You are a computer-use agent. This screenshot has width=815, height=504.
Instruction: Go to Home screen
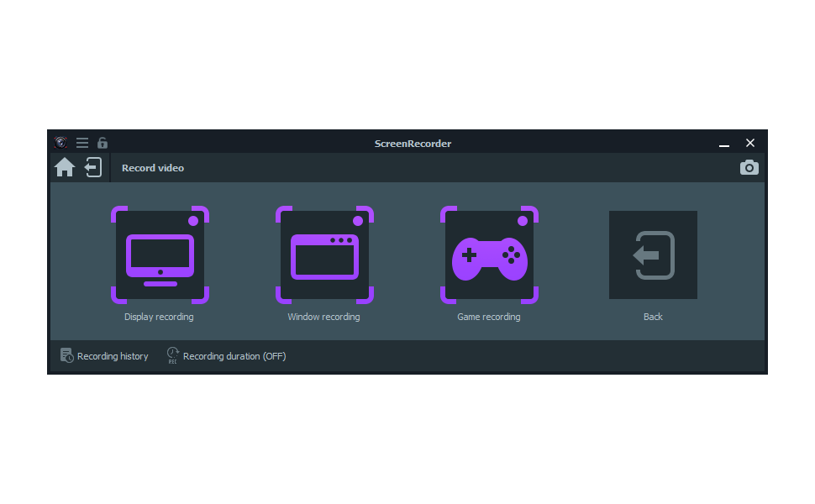(x=65, y=167)
